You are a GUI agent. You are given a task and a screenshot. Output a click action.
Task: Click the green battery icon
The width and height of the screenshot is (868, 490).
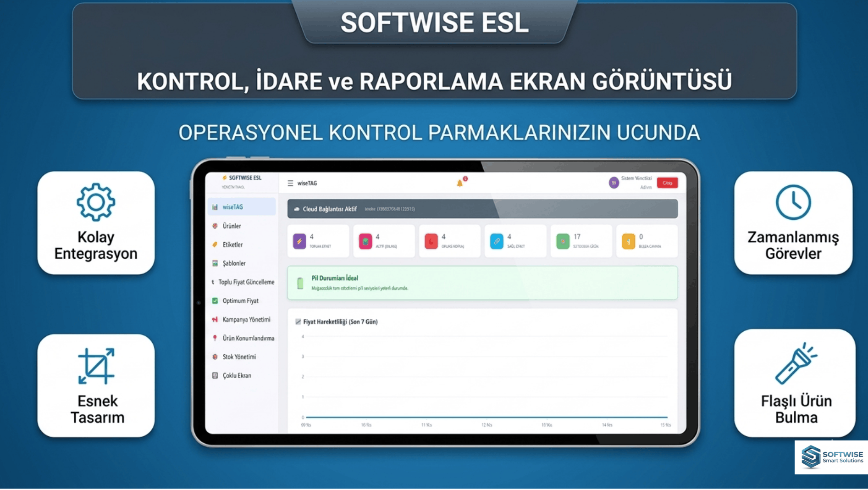coord(300,283)
